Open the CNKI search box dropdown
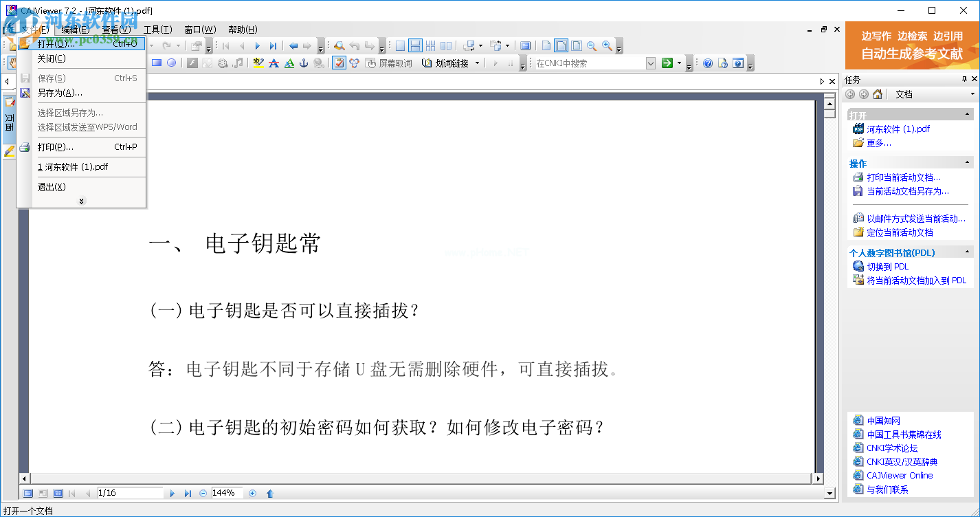Image resolution: width=980 pixels, height=517 pixels. (x=651, y=63)
